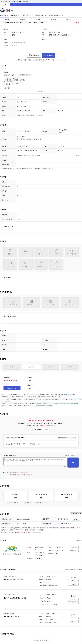Viewport: 82px width, 644px height.
Task: Click the 로그인 button in contact info
Action: (38, 444)
